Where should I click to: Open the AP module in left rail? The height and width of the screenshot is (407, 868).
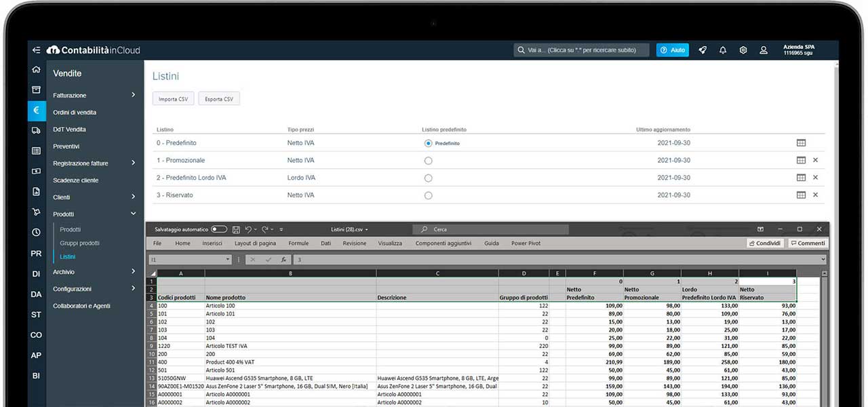pyautogui.click(x=36, y=355)
